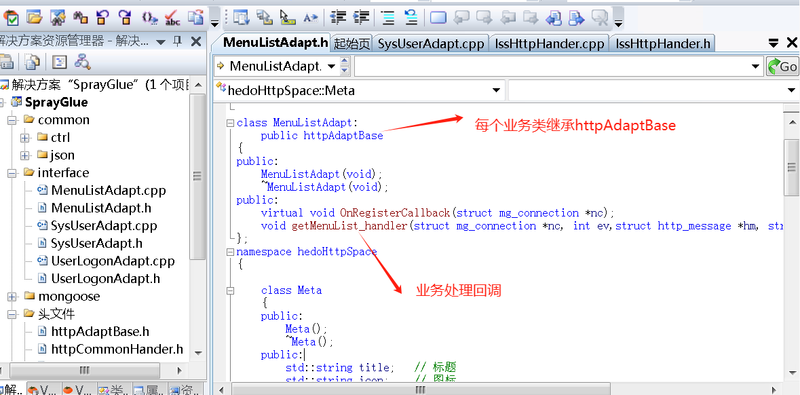
Task: Switch to the MenuListAdapt.h tab
Action: (x=275, y=43)
